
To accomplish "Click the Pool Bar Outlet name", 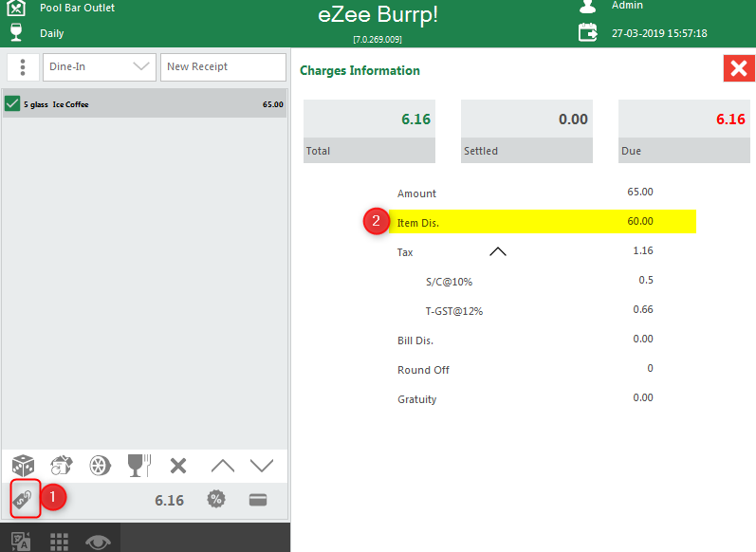I will click(x=77, y=8).
